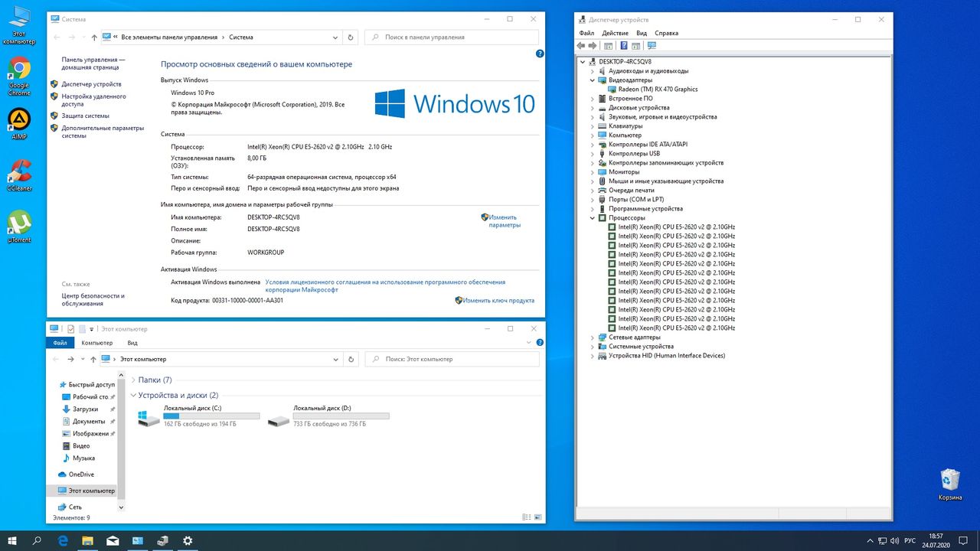The height and width of the screenshot is (551, 980).
Task: Select OneDrive in the navigation pane
Action: pyautogui.click(x=81, y=474)
